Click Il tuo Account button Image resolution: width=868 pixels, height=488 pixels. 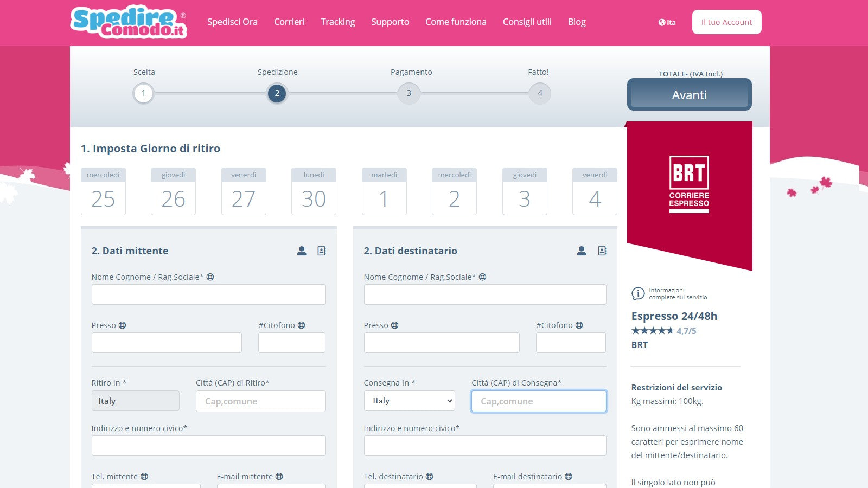tap(726, 22)
